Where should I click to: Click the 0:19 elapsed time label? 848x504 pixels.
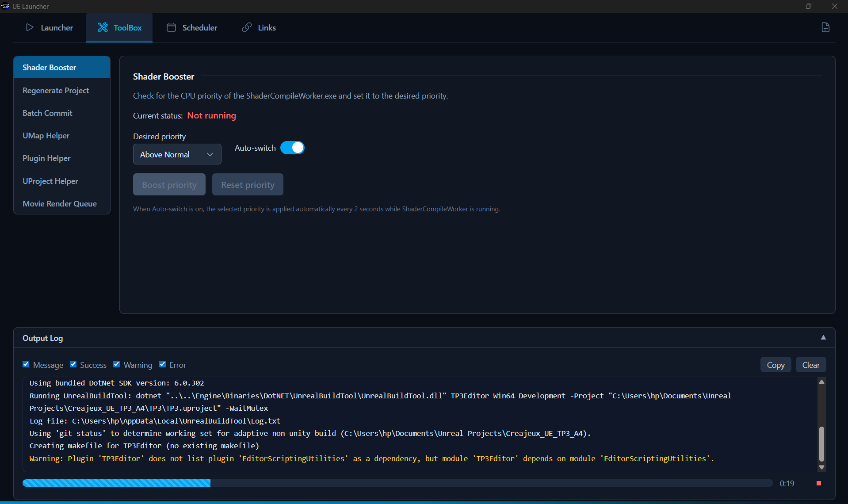[x=787, y=483]
